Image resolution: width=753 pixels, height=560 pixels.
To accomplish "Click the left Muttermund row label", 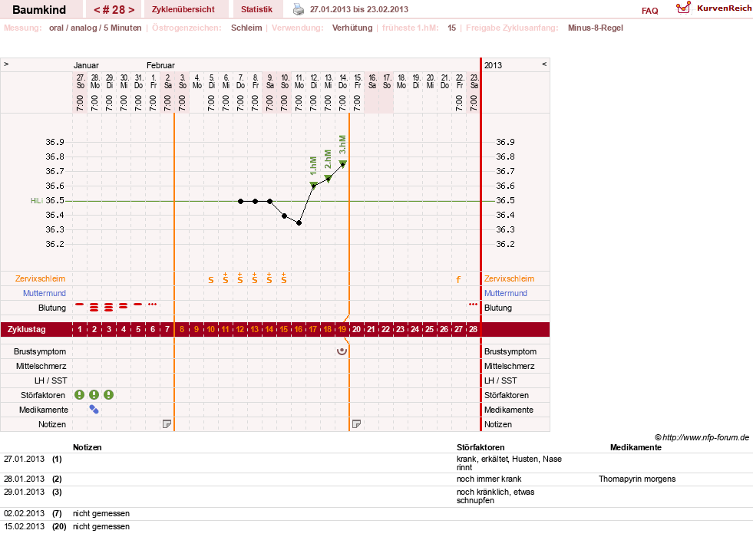I will pos(45,293).
